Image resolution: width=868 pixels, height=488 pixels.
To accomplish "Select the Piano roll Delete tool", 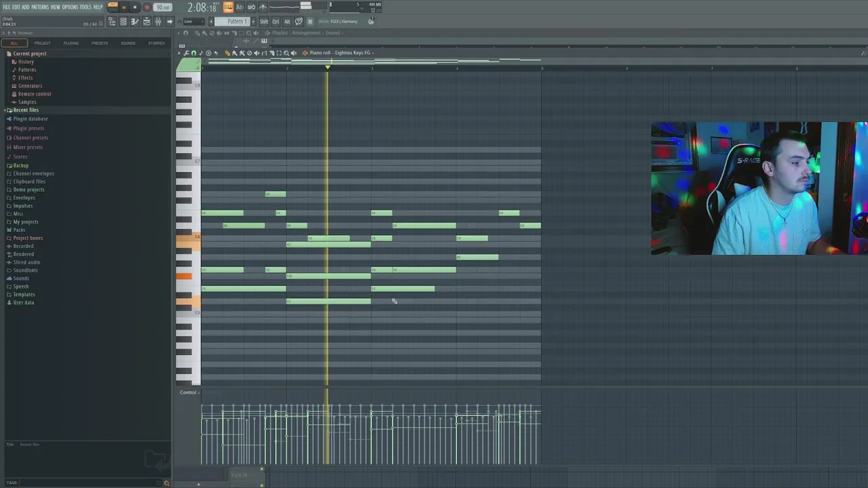I will pos(250,53).
